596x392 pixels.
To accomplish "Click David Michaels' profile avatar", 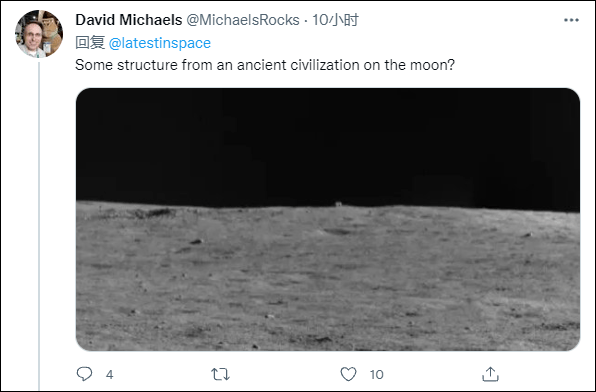I will 39,34.
